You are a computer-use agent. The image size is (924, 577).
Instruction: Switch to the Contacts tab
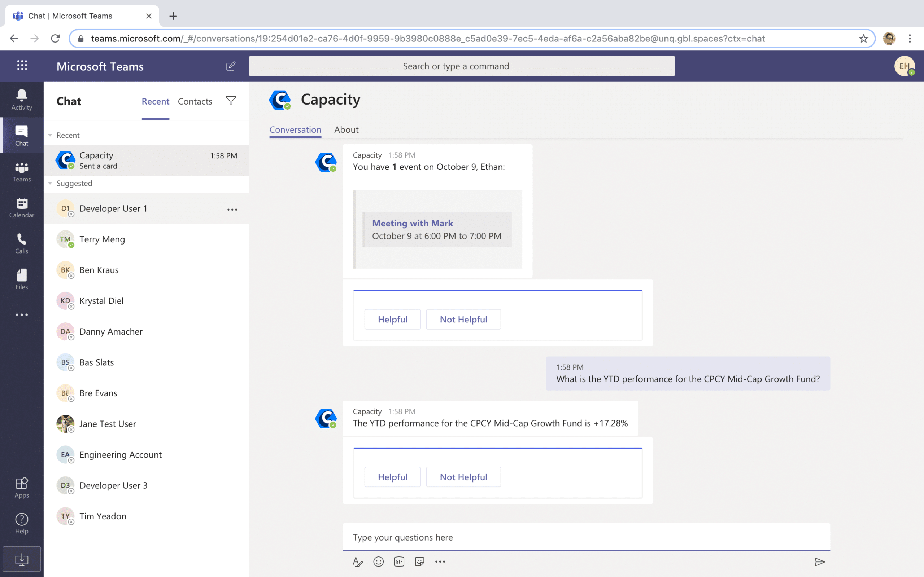coord(195,101)
